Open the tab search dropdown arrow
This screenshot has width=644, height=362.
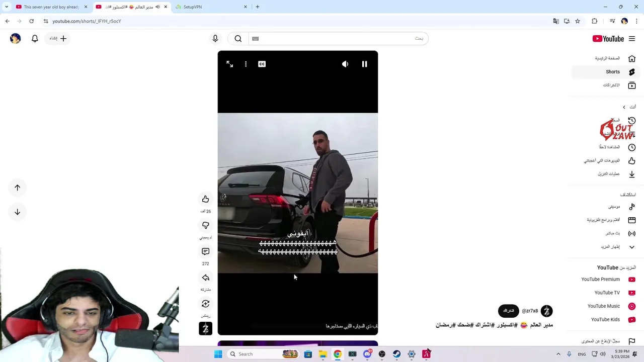(x=7, y=7)
